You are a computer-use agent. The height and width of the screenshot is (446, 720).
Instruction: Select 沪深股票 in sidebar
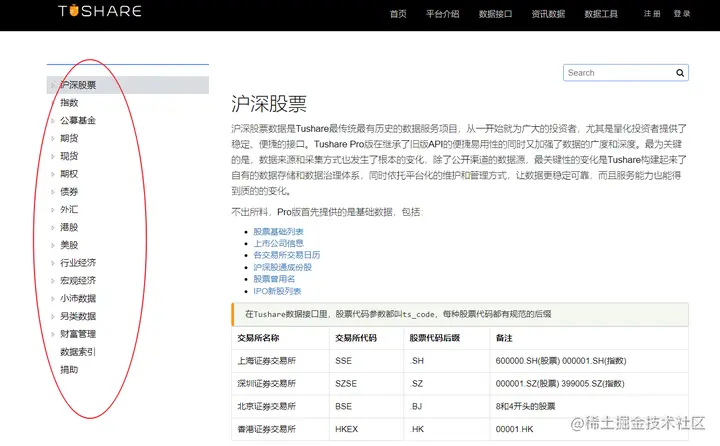tap(78, 85)
